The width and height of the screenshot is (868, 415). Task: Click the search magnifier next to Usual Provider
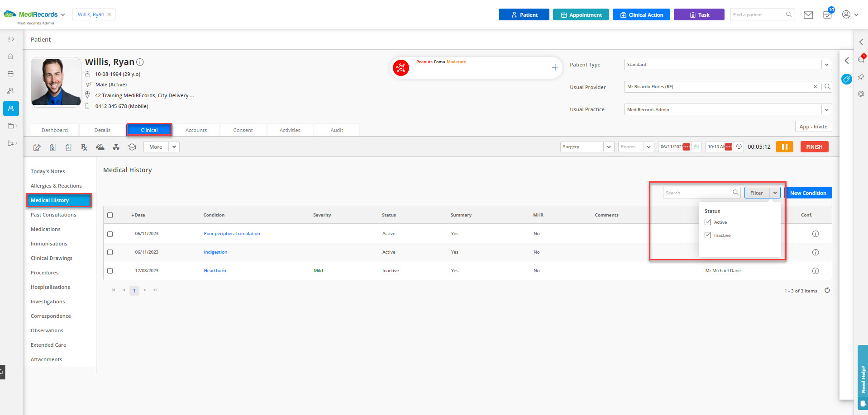[827, 87]
